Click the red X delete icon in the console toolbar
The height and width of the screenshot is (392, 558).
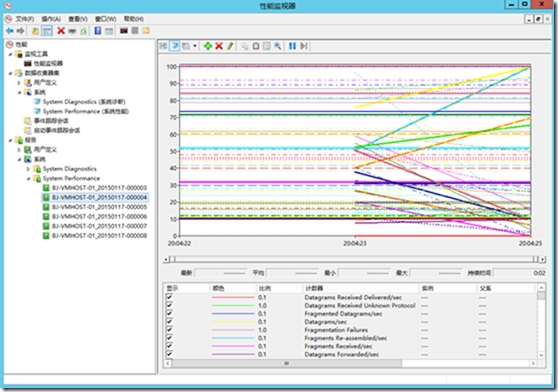61,31
